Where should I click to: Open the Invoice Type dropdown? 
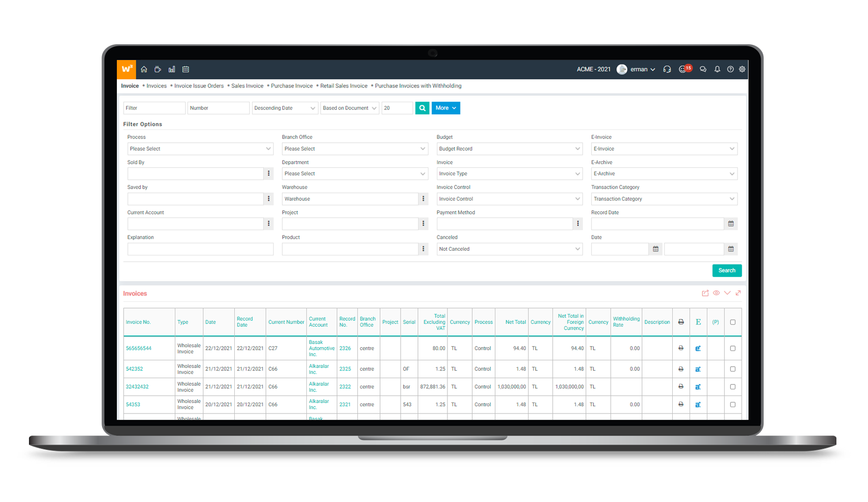[x=509, y=174]
